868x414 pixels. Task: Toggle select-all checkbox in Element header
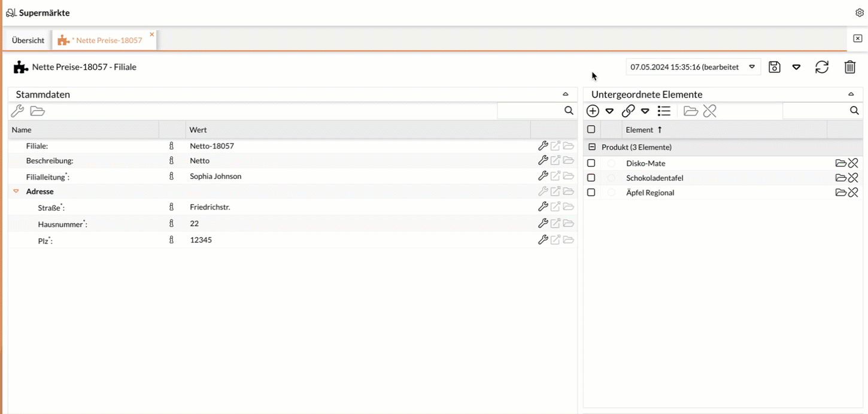click(x=591, y=129)
